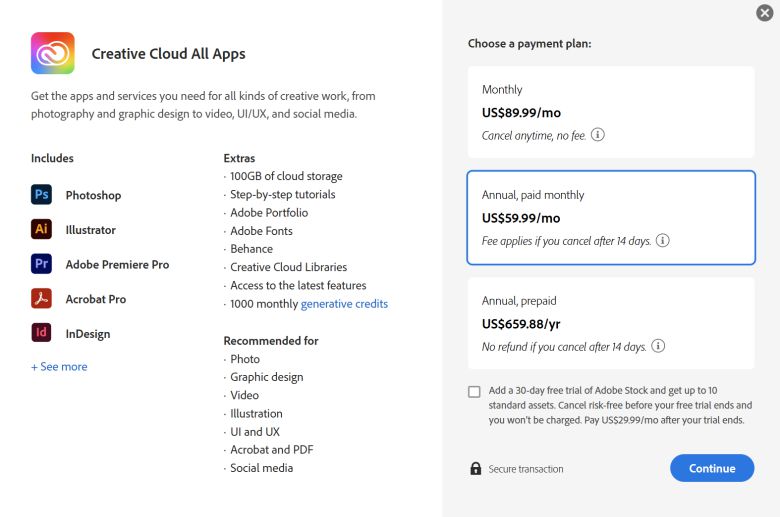780x517 pixels.
Task: Enable the Adobe Stock 30-day free trial checkbox
Action: click(x=474, y=391)
